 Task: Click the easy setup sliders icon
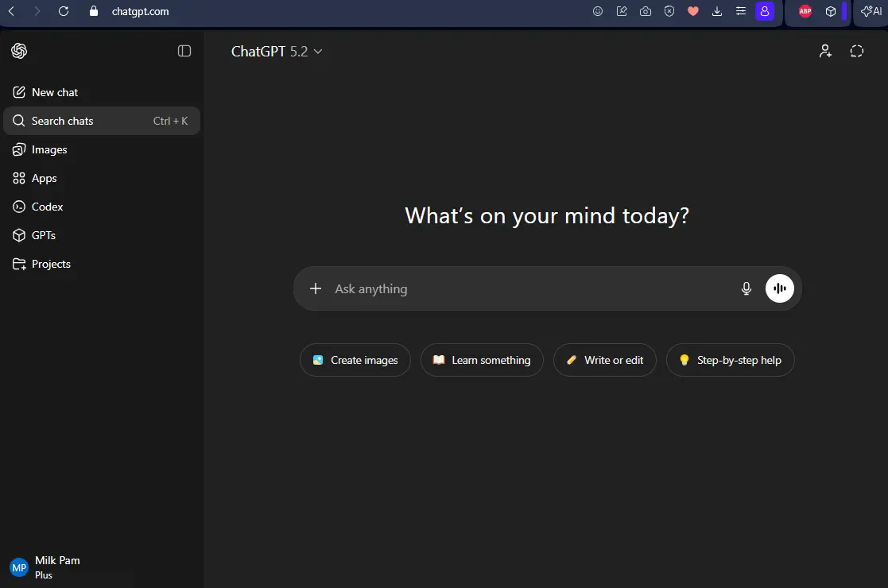pos(741,11)
